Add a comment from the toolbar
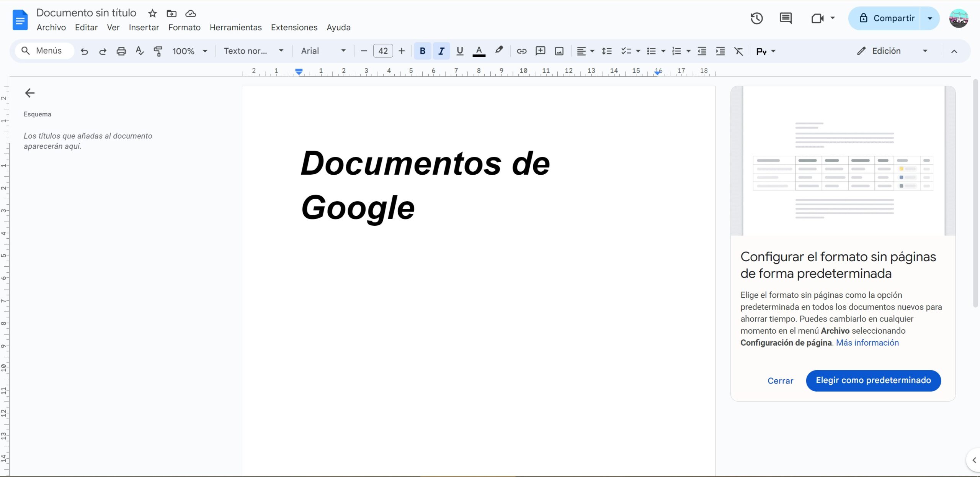Viewport: 980px width, 477px height. (540, 51)
